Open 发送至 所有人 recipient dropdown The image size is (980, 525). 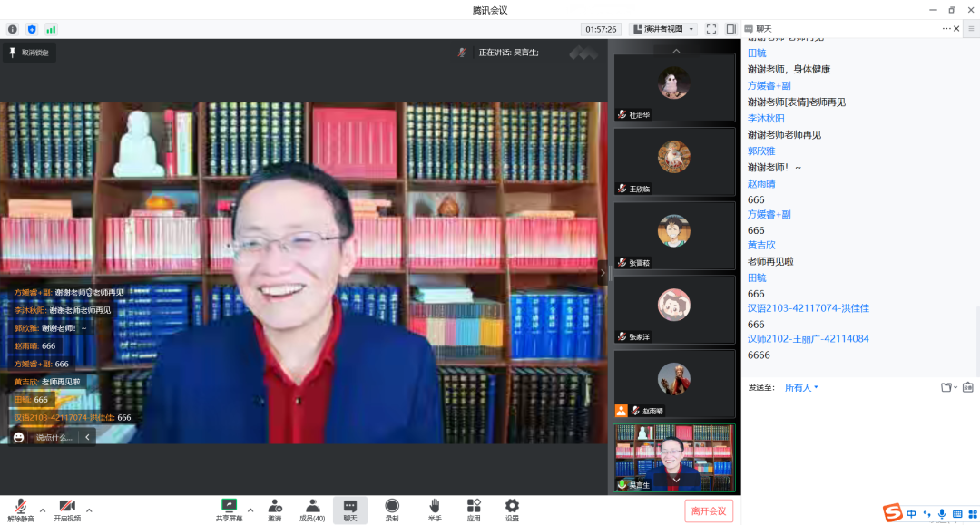801,388
